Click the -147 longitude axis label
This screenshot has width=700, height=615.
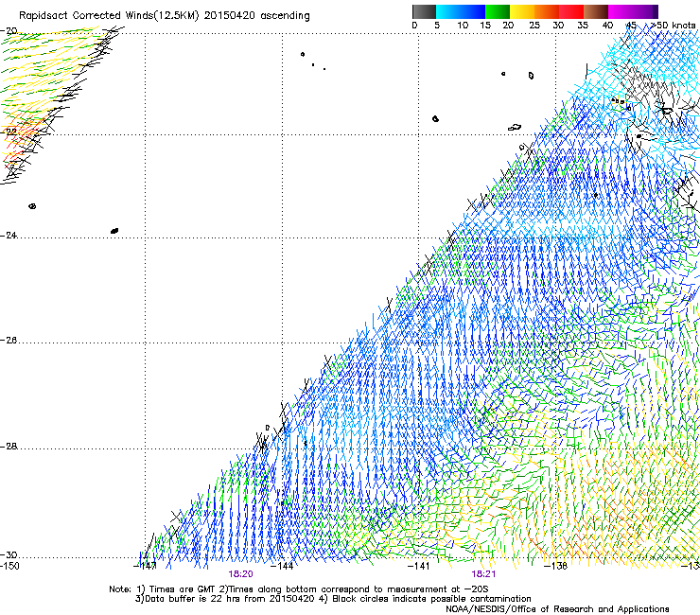tap(145, 567)
